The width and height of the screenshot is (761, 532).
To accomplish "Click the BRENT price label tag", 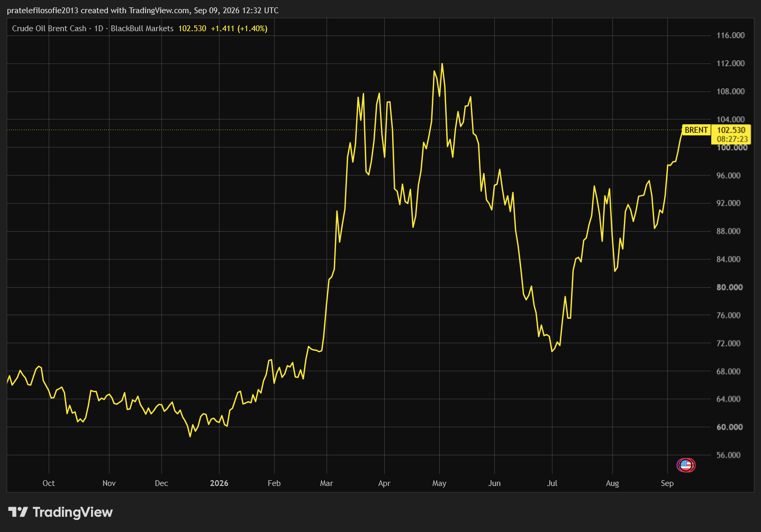I will pyautogui.click(x=696, y=130).
